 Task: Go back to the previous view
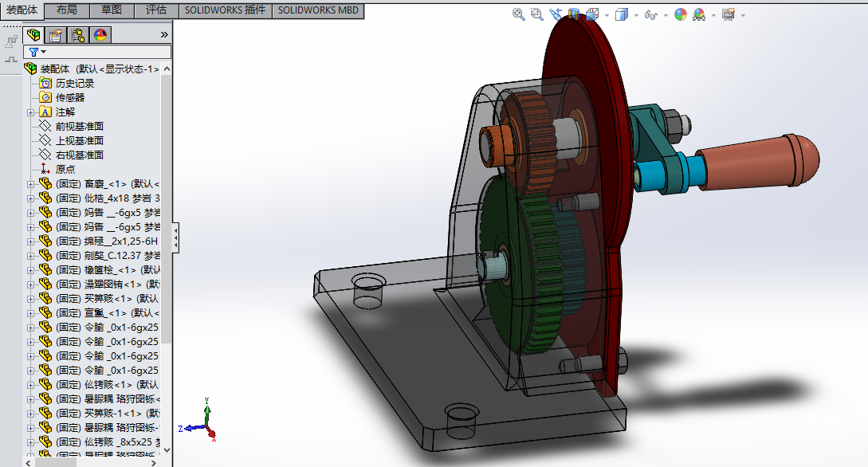point(556,14)
